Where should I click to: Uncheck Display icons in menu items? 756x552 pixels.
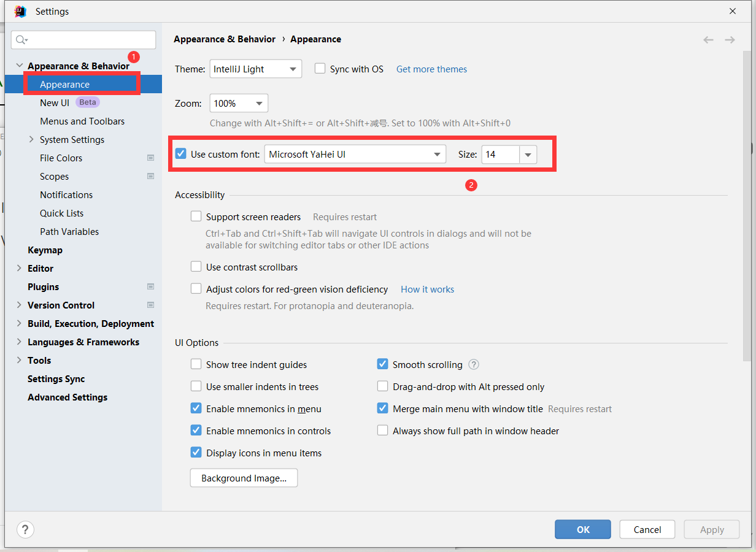point(196,453)
